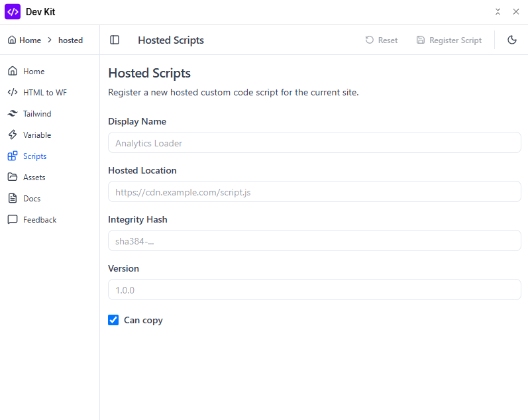Click the Dev Kit purple logo icon
Image resolution: width=528 pixels, height=420 pixels.
13,12
